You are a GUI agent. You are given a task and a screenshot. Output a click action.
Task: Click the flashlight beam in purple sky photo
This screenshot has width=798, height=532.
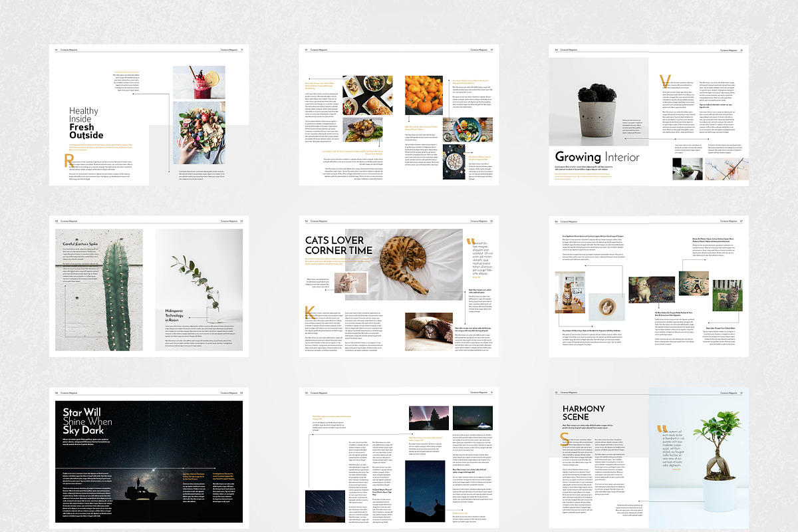(428, 418)
